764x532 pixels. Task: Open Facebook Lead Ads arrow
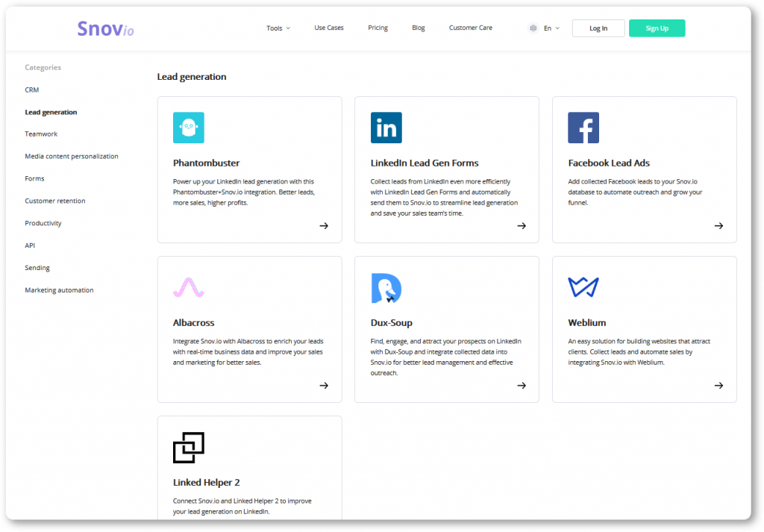[x=718, y=225]
